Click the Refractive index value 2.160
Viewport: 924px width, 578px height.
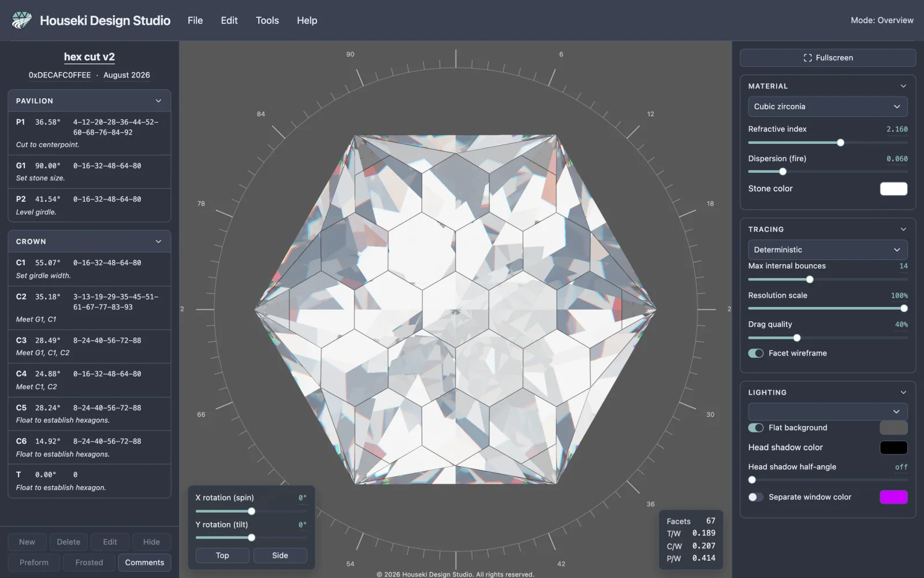897,129
